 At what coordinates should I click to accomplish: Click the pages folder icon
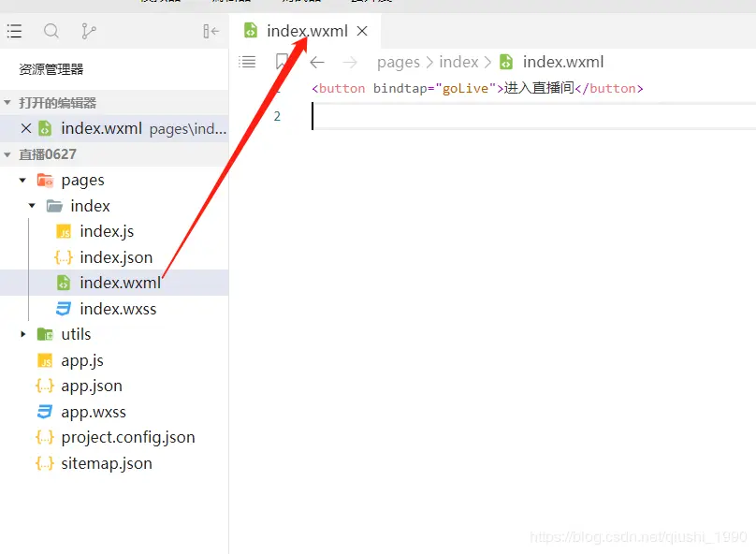[x=45, y=181]
